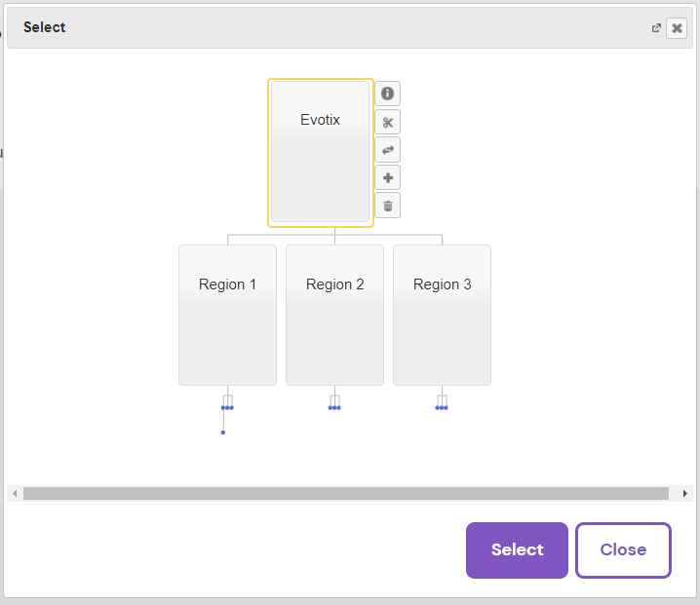
Task: Click the horizontal scrollbar thumb
Action: point(346,494)
